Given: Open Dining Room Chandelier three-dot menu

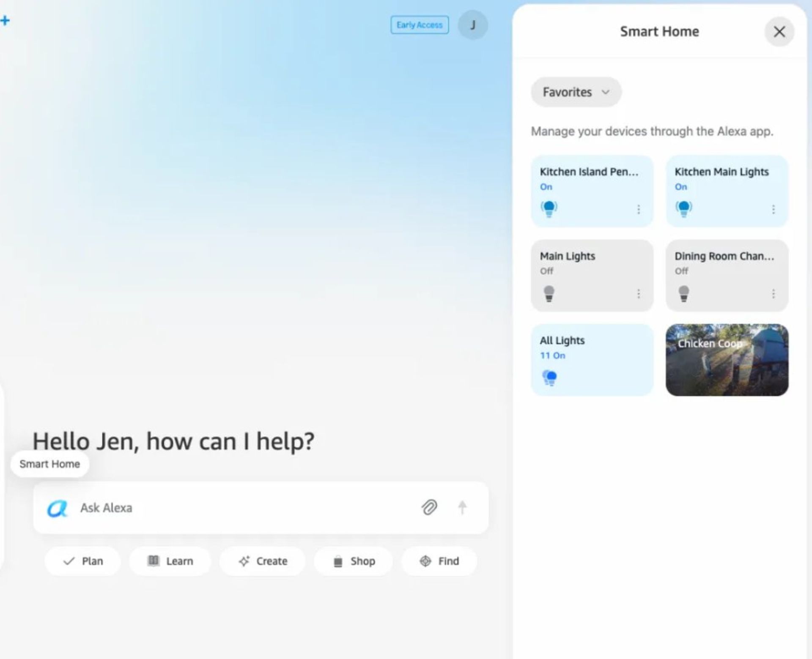Looking at the screenshot, I should 773,294.
